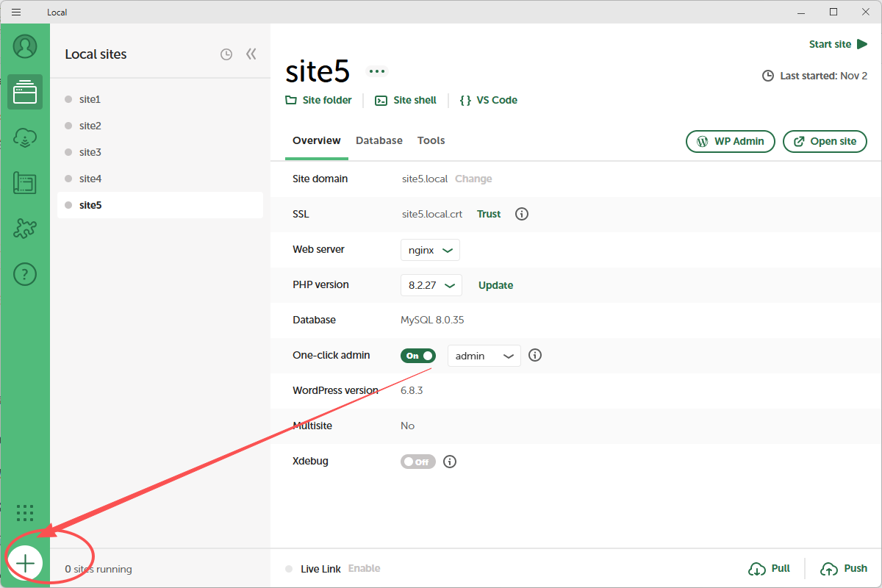Click the WP Admin button
Viewport: 882px width, 588px height.
pos(730,141)
